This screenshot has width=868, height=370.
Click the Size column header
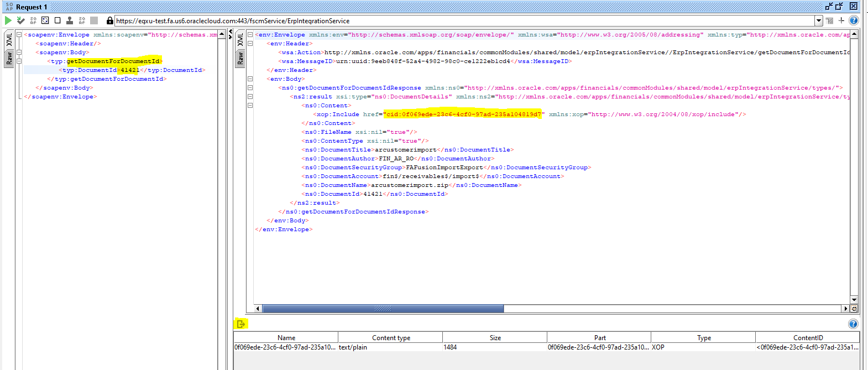click(495, 337)
